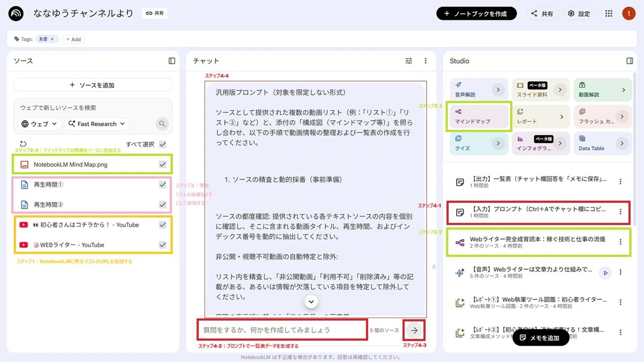This screenshot has width=644, height=362.
Task: Open the Fast Research dropdown
Action: click(97, 124)
